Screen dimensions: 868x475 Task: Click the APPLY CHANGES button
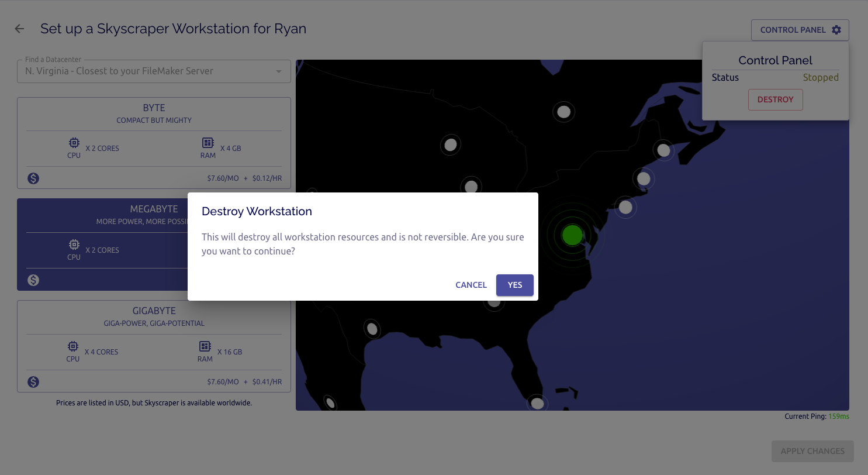(812, 451)
